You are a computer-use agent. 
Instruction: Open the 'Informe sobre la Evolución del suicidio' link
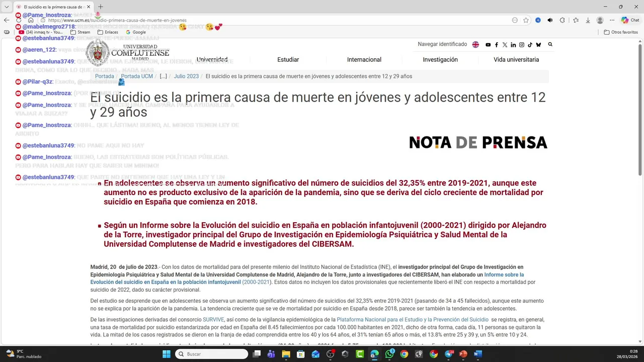pyautogui.click(x=307, y=279)
